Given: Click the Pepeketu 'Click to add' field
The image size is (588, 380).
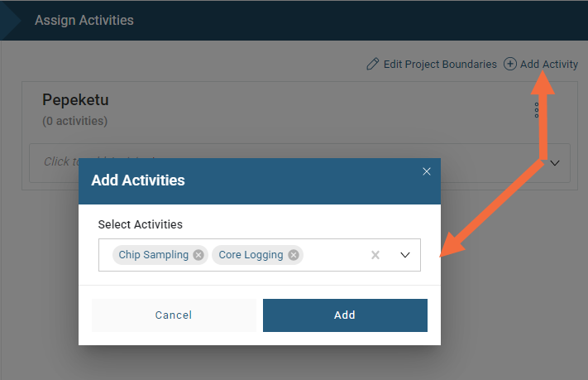Looking at the screenshot, I should (x=299, y=163).
